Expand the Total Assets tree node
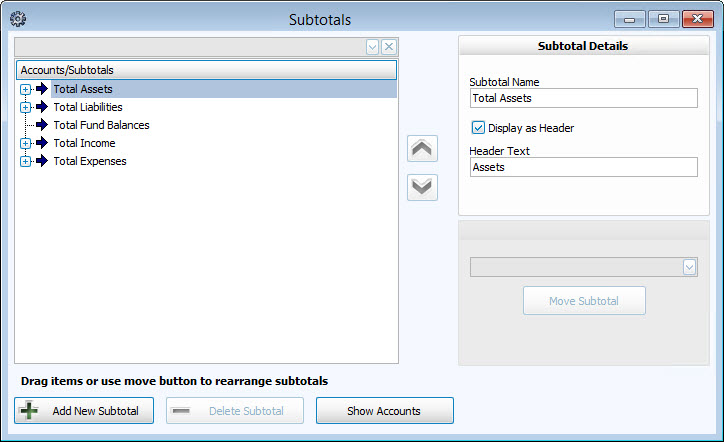This screenshot has width=724, height=442. [25, 89]
